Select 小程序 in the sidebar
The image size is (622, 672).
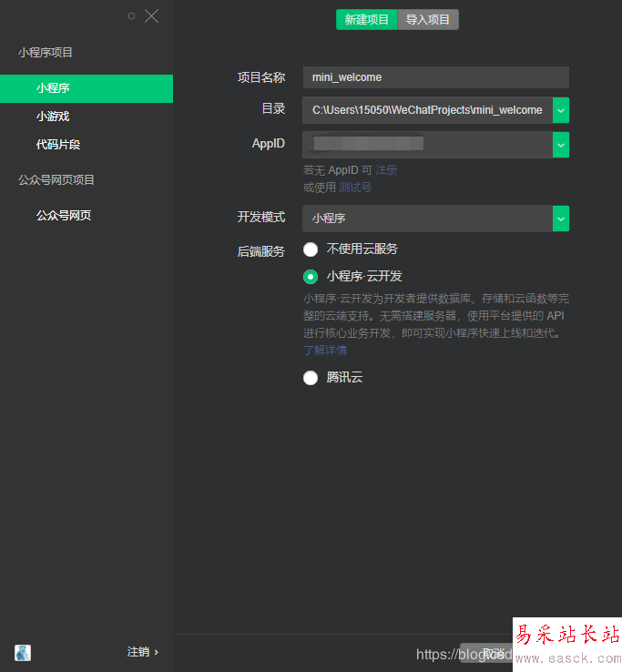(x=87, y=88)
